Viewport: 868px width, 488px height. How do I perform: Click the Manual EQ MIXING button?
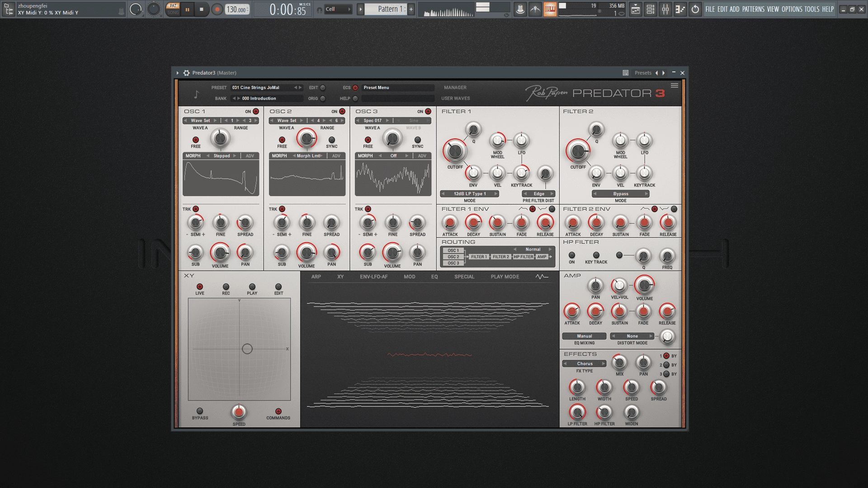pos(585,336)
